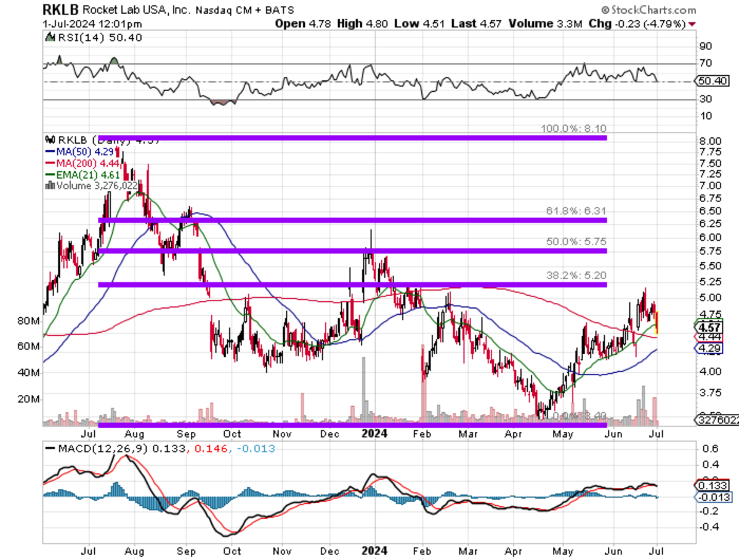Click the StockCharts.com copyright logo

648,10
